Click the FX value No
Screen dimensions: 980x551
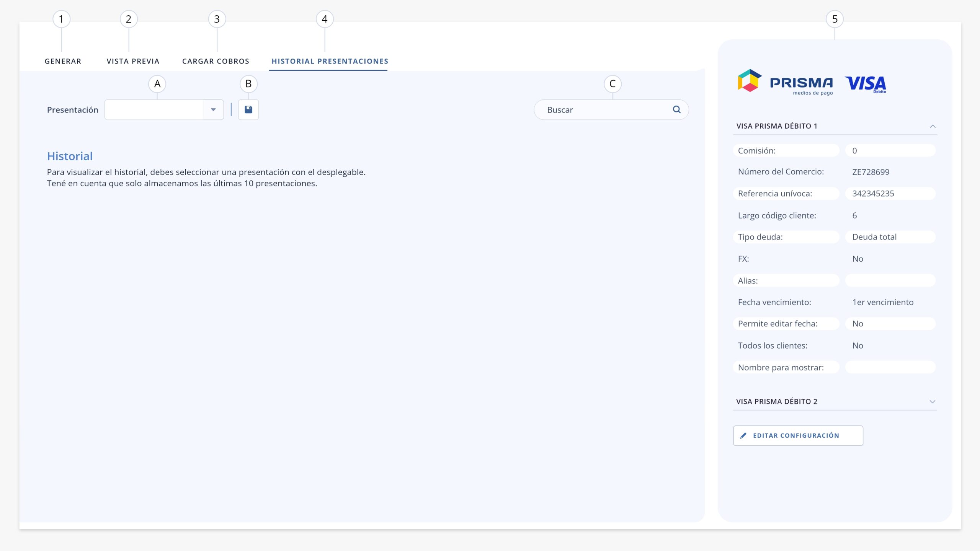point(857,259)
